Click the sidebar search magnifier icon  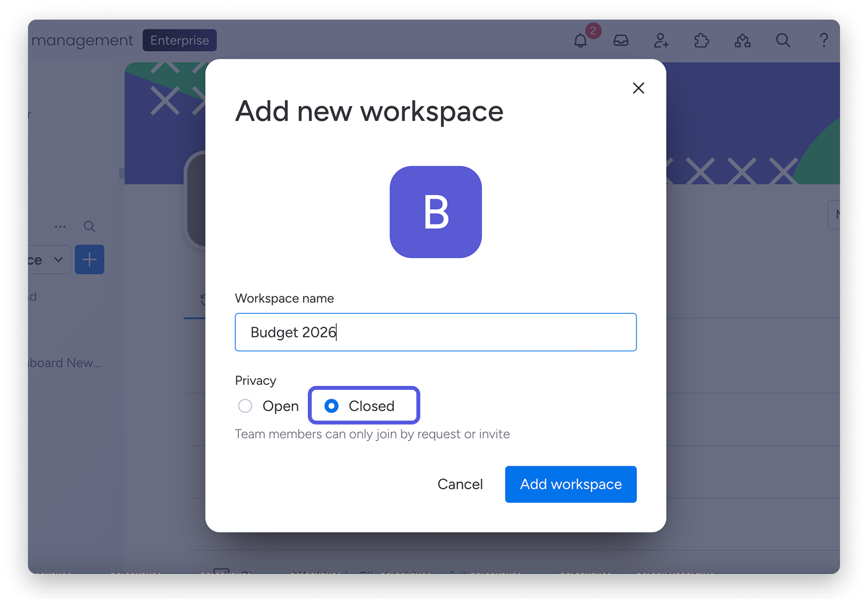89,227
